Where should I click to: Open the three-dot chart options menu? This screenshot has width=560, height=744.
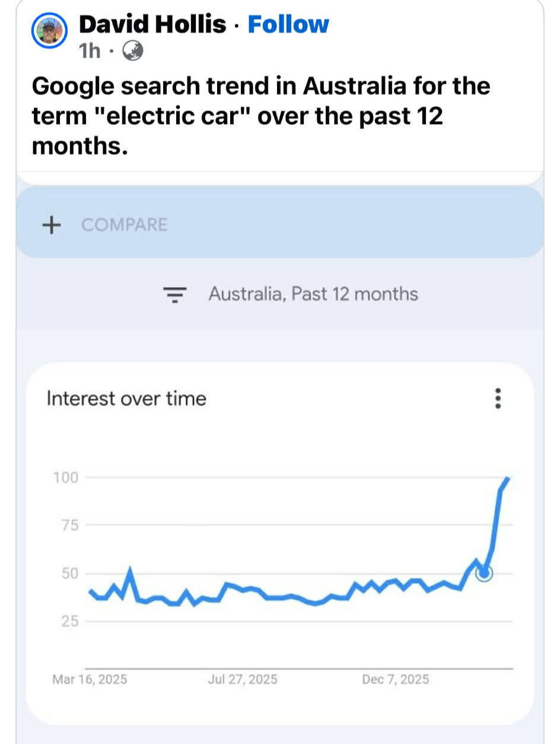pos(498,398)
